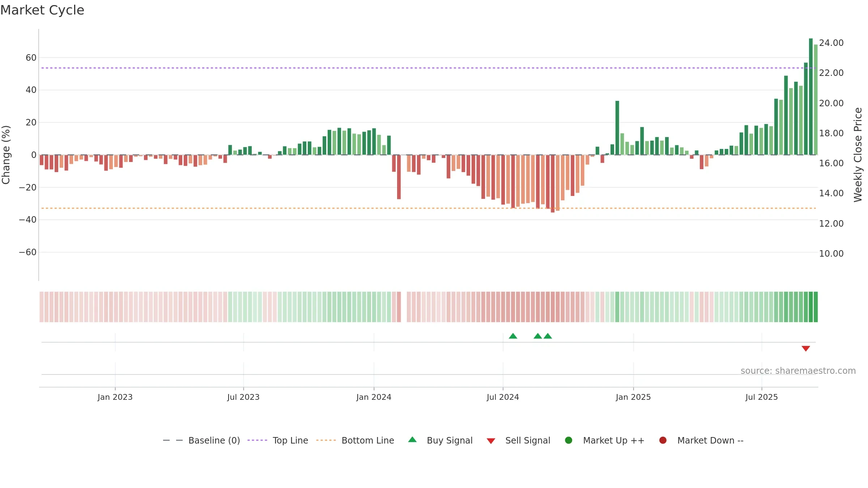Click the Jul 2025 axis label
The height and width of the screenshot is (488, 868).
tap(762, 397)
